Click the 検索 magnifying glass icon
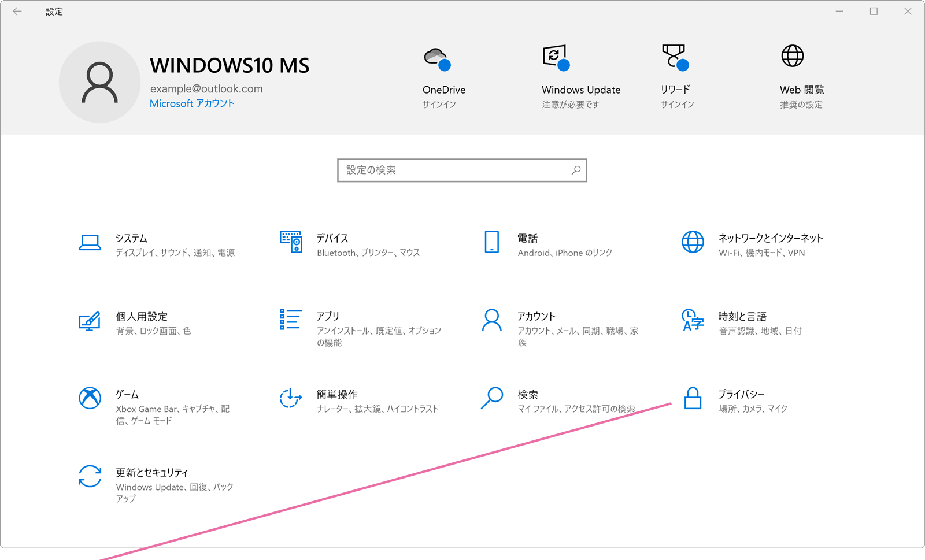925x560 pixels. 492,398
